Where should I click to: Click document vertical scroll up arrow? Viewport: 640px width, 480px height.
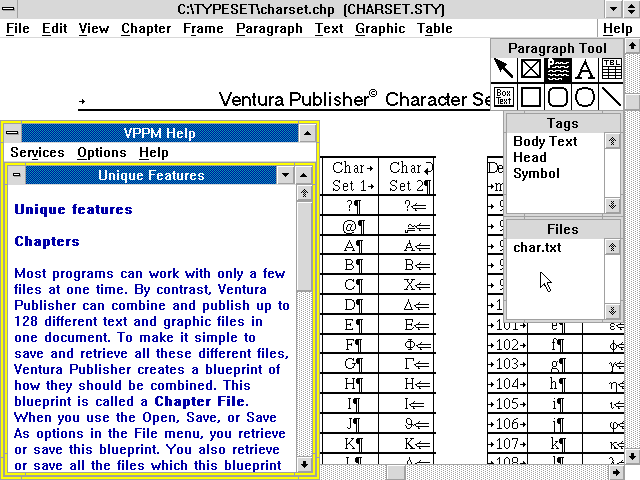point(632,46)
